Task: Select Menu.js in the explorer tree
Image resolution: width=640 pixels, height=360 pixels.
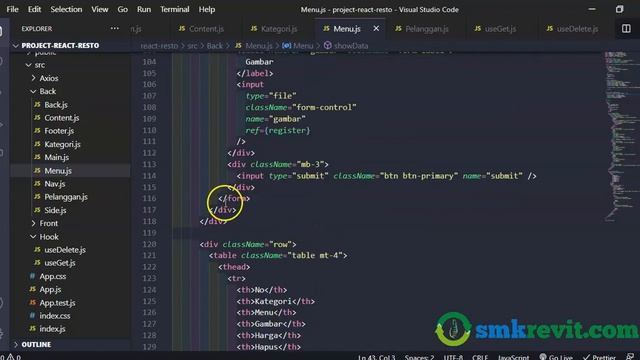Action: point(58,171)
